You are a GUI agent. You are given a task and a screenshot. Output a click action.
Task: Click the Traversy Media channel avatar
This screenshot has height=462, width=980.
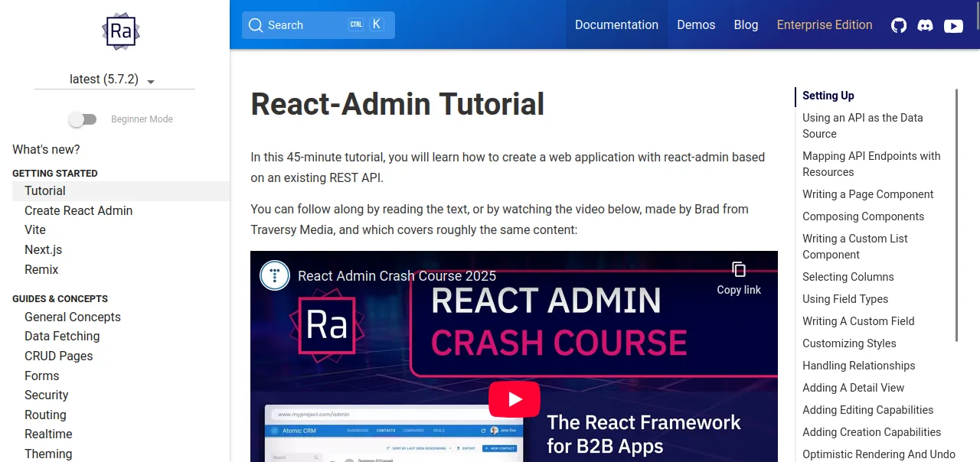(275, 275)
